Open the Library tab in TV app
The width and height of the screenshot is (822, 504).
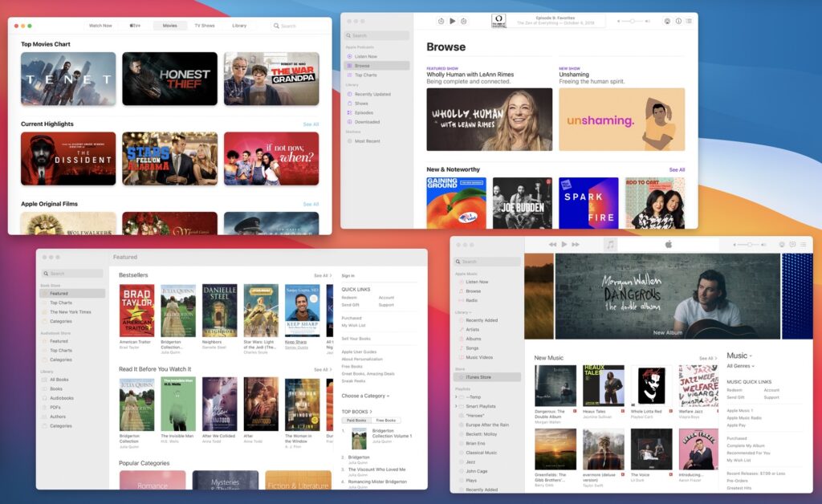coord(239,26)
